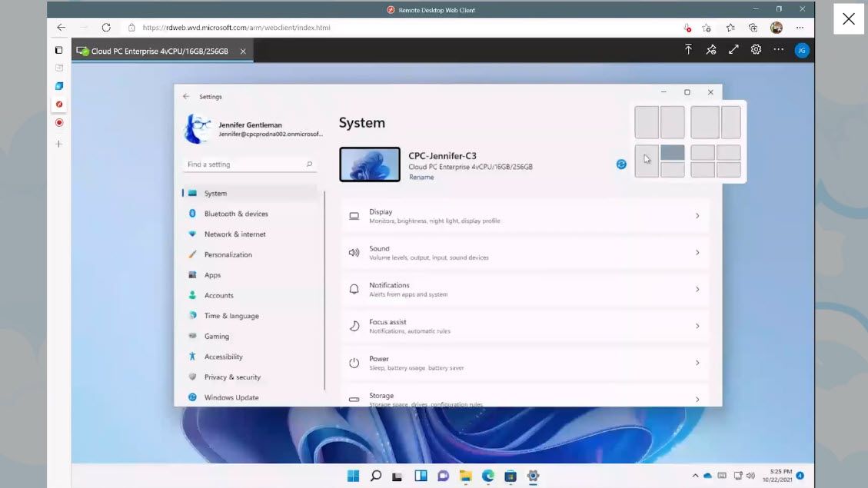Open the browser profile avatar

coord(776,28)
